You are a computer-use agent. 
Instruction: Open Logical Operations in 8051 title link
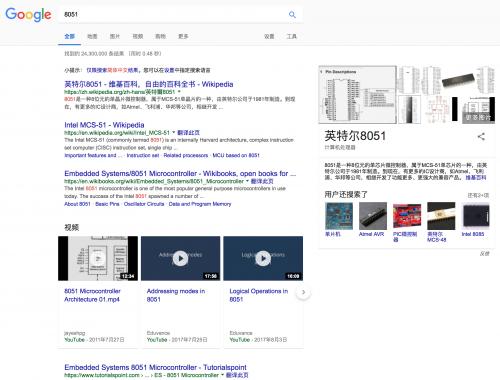click(x=258, y=295)
